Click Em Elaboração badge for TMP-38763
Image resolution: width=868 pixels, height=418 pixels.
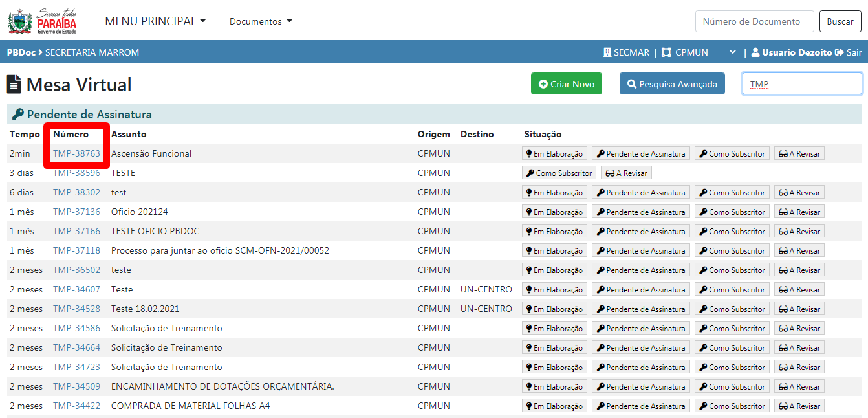[554, 154]
